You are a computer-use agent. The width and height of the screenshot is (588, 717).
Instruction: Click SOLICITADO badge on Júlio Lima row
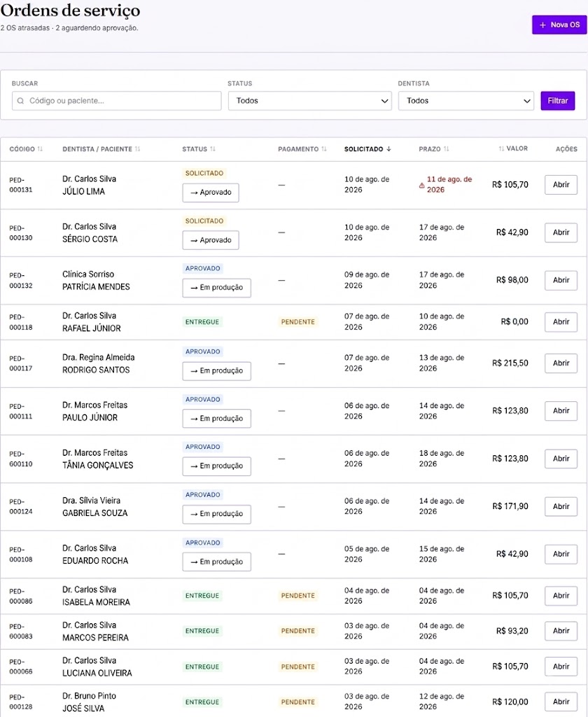pos(204,174)
